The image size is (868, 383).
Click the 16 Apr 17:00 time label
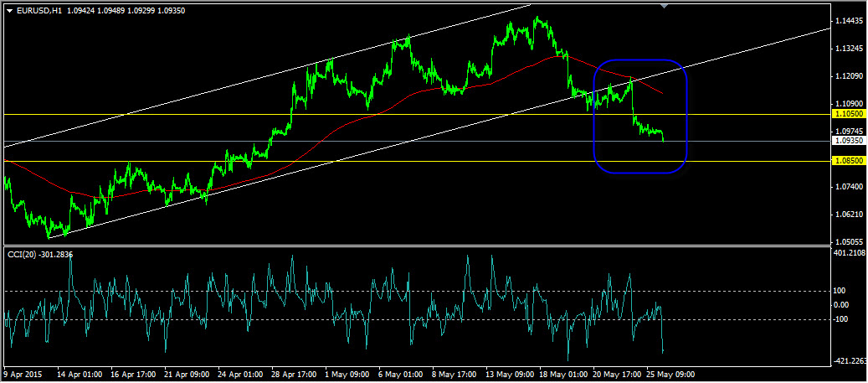133,374
